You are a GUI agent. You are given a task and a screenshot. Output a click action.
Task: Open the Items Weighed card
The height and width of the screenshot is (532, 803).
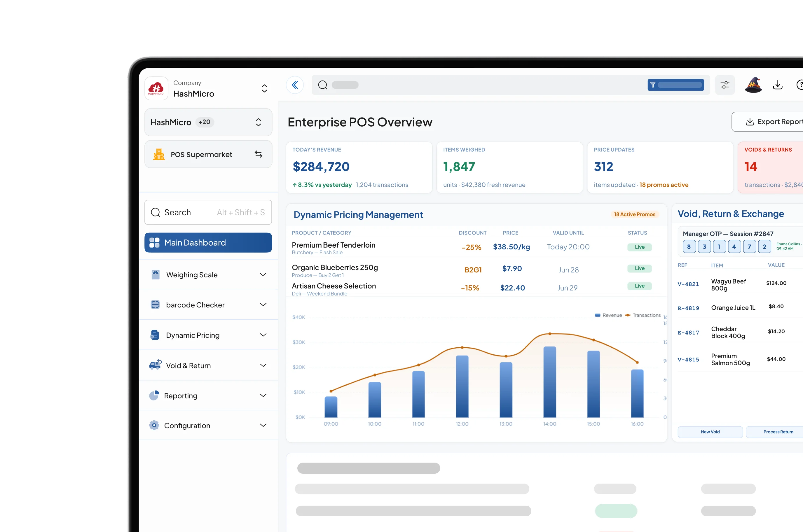tap(510, 168)
